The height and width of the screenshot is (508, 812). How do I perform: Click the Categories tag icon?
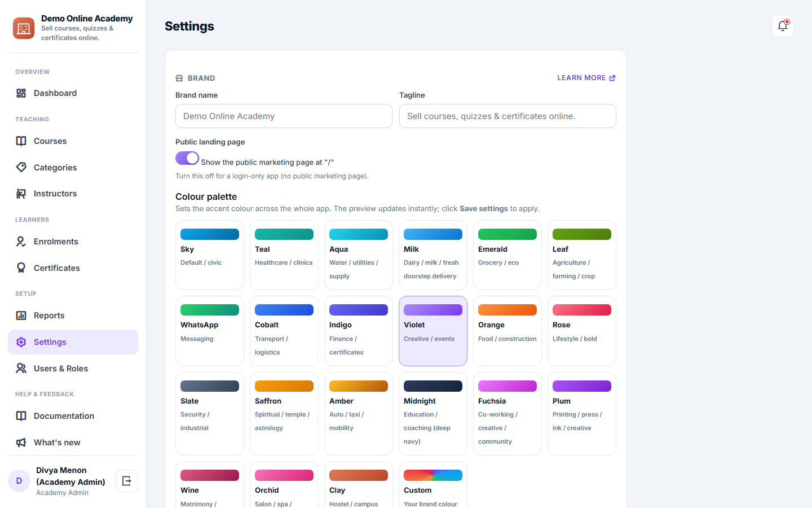[x=21, y=167]
